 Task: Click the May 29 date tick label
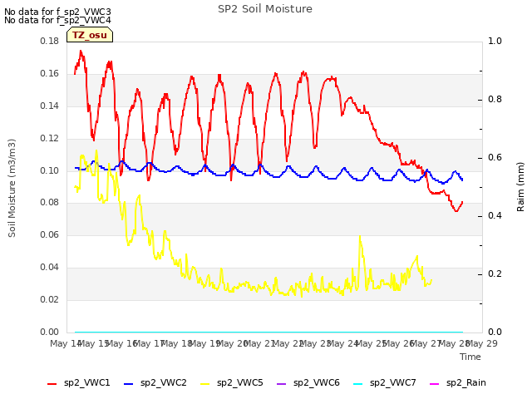(x=482, y=343)
